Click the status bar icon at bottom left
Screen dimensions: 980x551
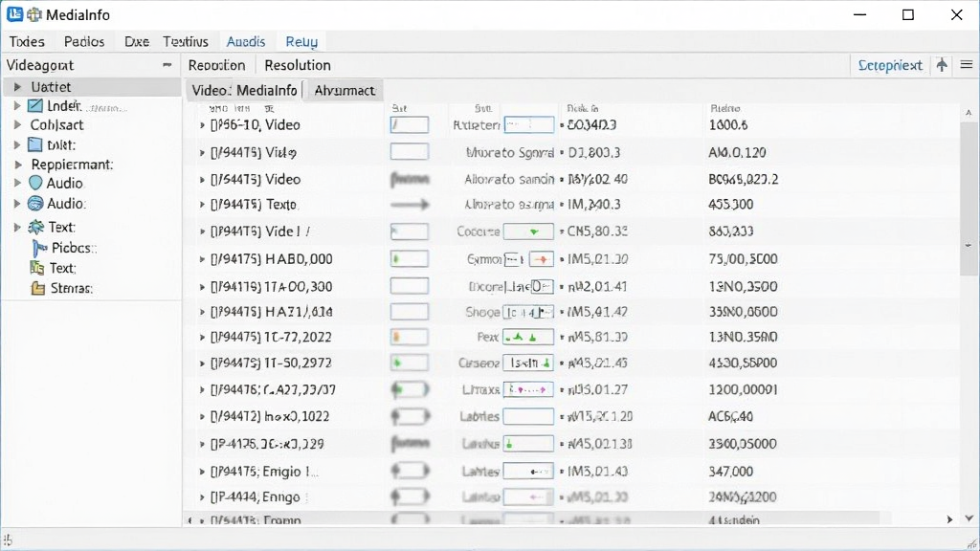[x=8, y=540]
